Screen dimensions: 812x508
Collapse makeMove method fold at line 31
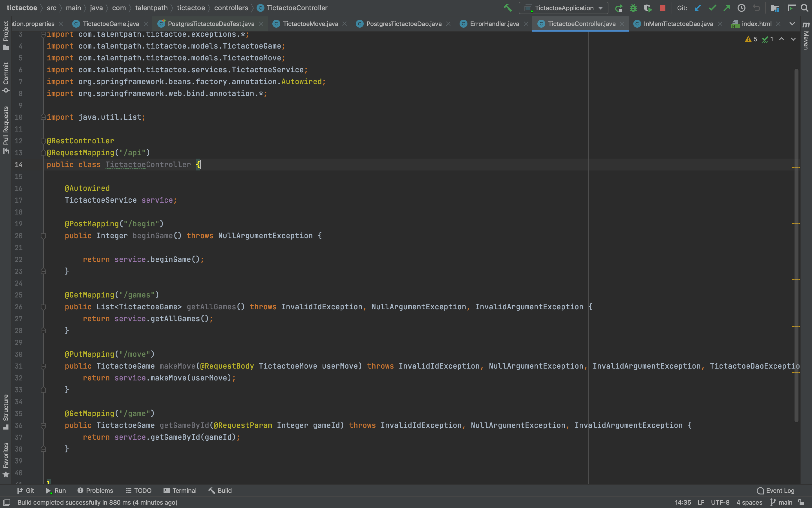(x=43, y=366)
